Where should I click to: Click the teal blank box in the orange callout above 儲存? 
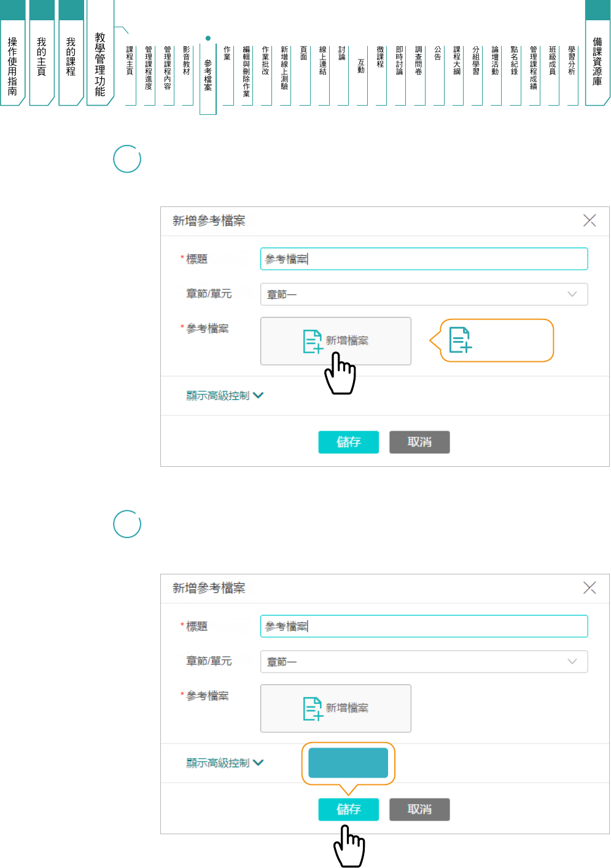[348, 763]
